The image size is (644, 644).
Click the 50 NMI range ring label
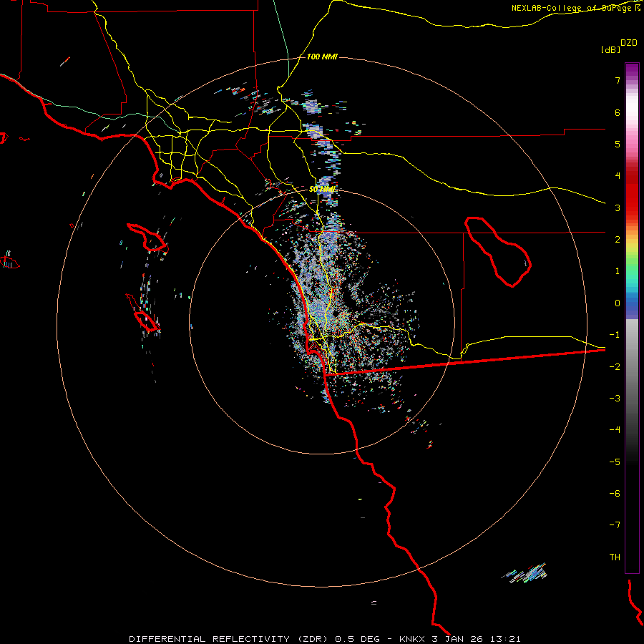(x=322, y=190)
